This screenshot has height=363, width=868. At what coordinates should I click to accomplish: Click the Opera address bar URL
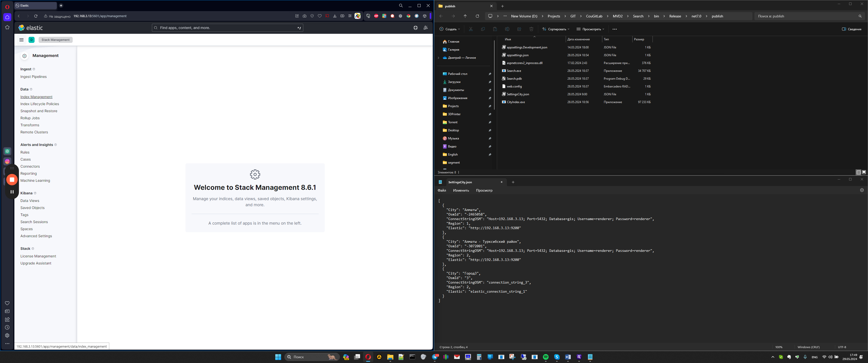coord(100,16)
